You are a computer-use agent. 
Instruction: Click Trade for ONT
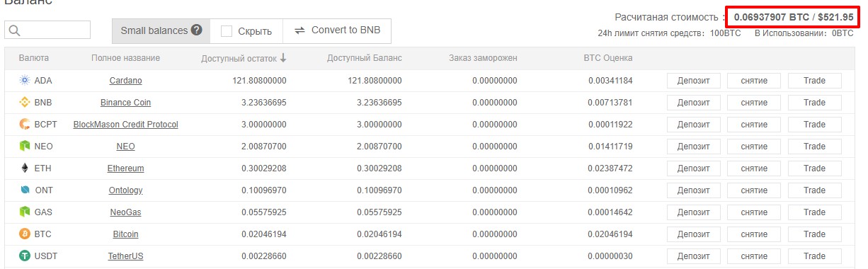click(815, 190)
